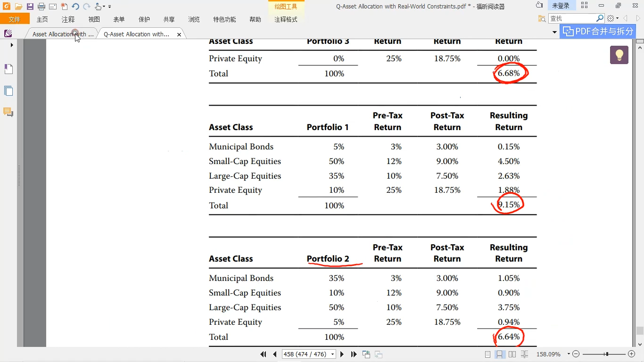Go to the next page

tap(342, 354)
